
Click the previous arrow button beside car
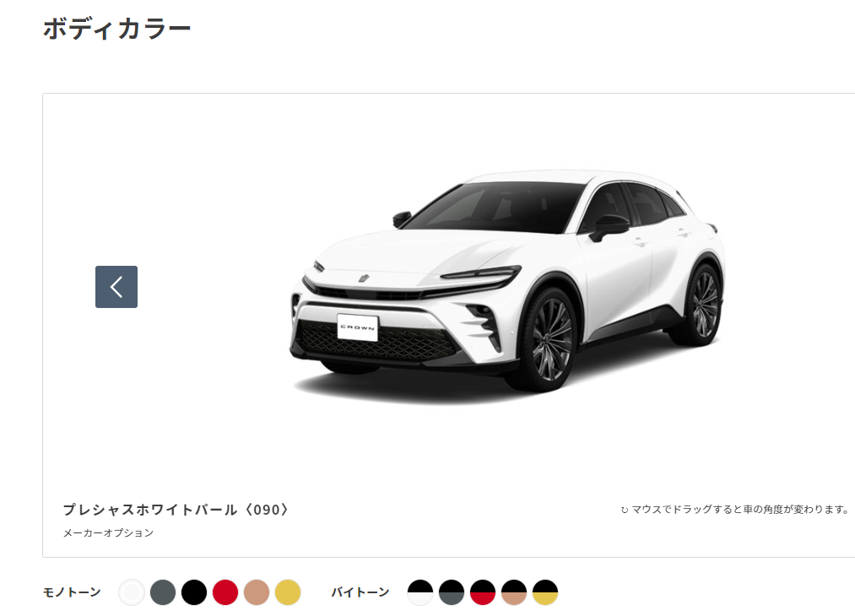point(116,287)
